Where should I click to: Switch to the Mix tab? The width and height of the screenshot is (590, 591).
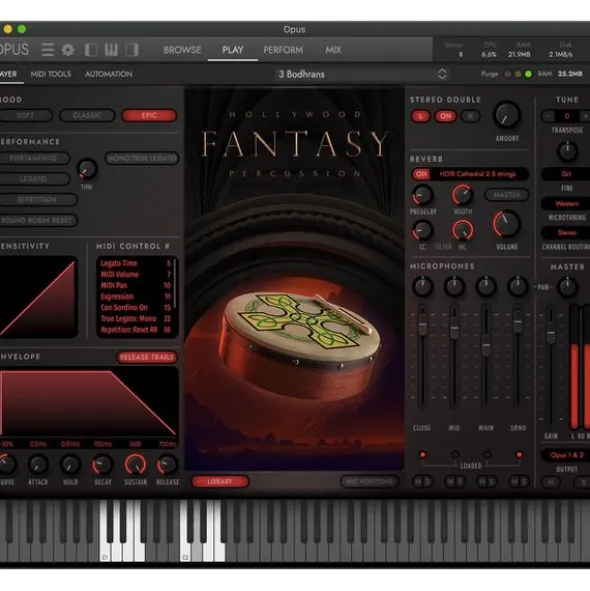(x=333, y=50)
